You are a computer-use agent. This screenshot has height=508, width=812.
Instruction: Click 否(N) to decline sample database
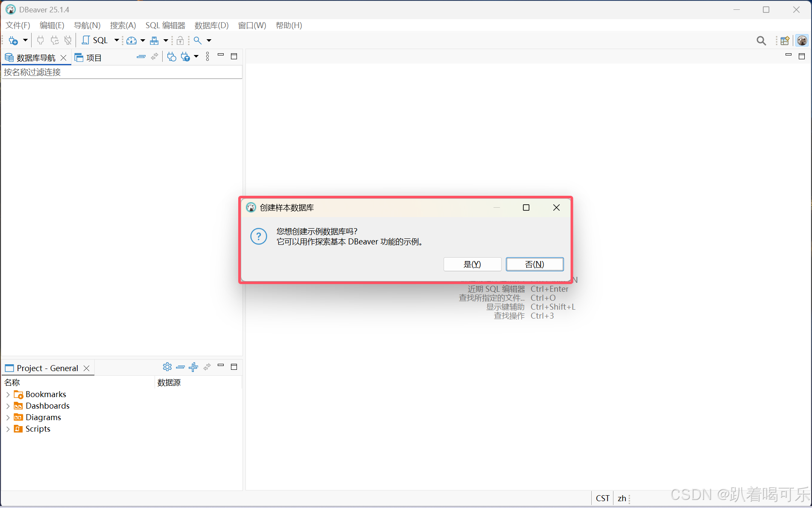[535, 264]
